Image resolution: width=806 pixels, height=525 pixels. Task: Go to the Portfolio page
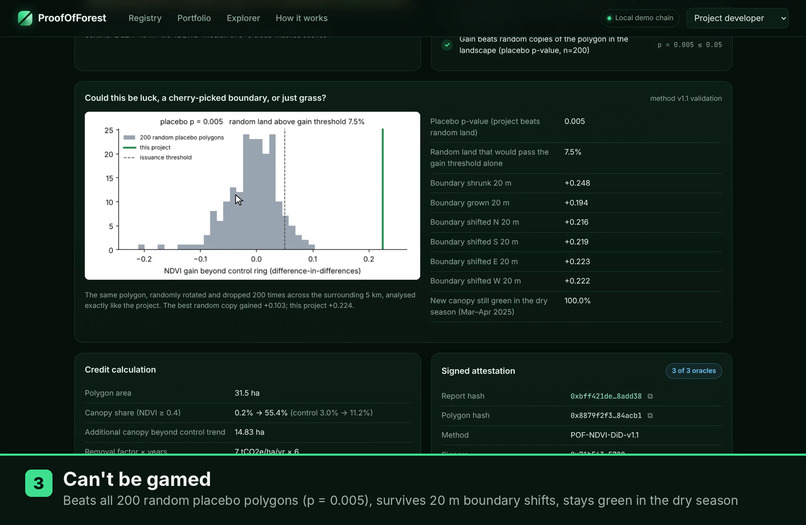tap(194, 18)
